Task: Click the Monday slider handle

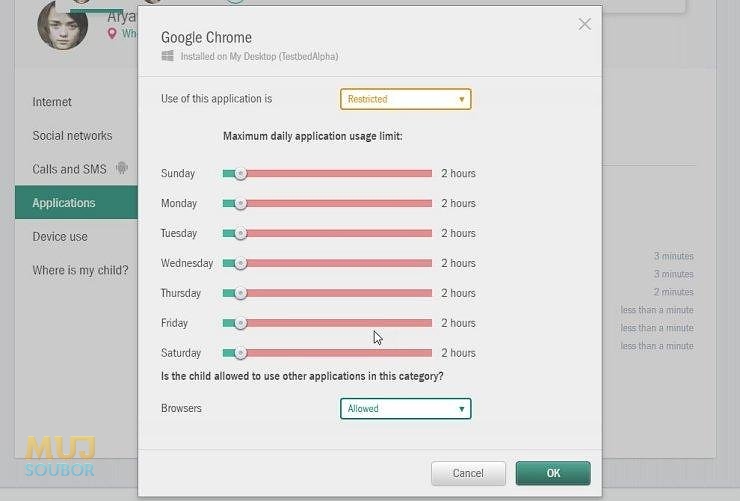Action: 240,203
